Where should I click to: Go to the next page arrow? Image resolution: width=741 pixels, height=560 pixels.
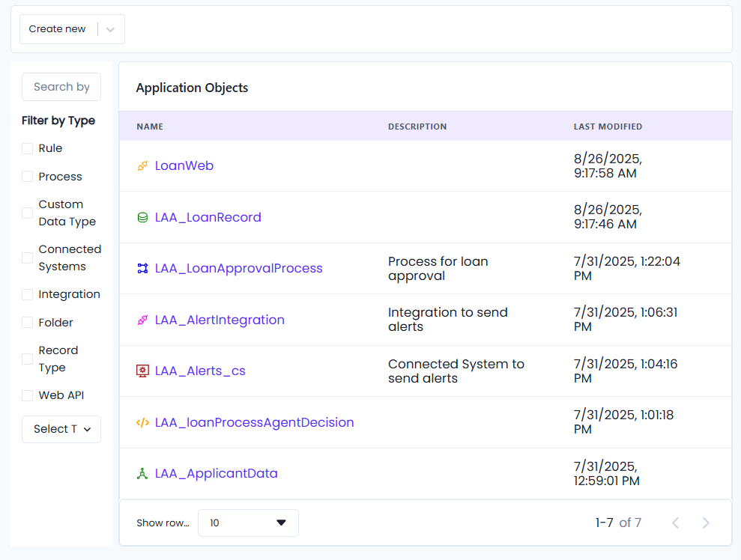(706, 523)
